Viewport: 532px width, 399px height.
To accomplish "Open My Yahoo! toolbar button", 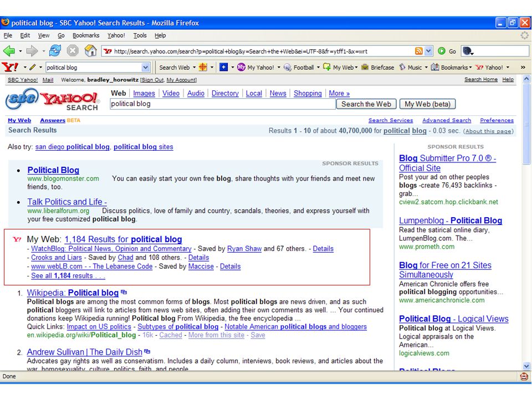I will pyautogui.click(x=256, y=68).
